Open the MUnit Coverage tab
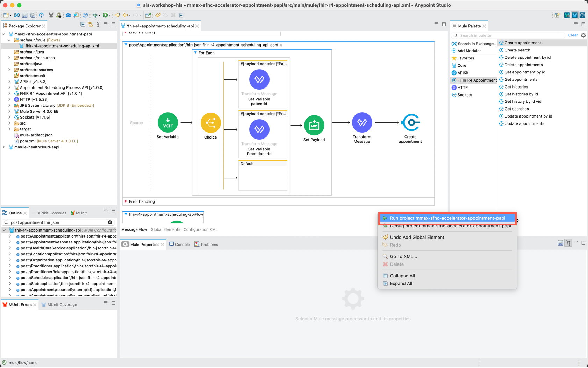Viewport: 588px width, 368px height. pyautogui.click(x=59, y=305)
